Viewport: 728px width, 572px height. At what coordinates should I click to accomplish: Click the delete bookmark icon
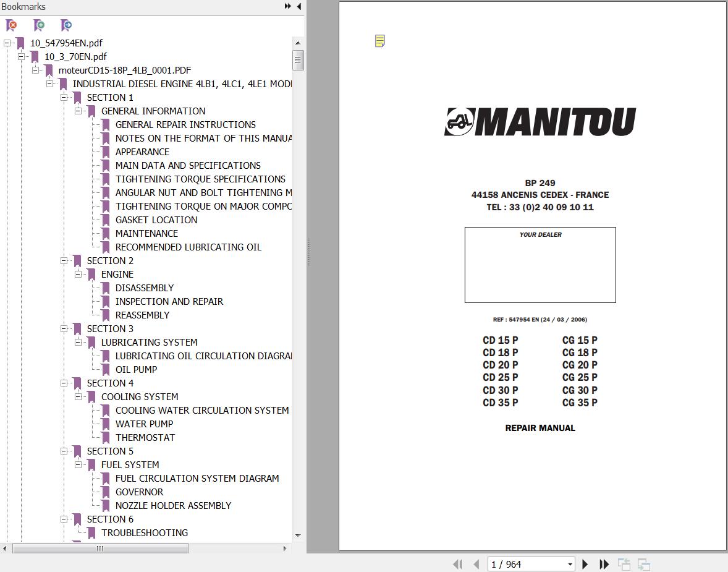click(x=11, y=25)
